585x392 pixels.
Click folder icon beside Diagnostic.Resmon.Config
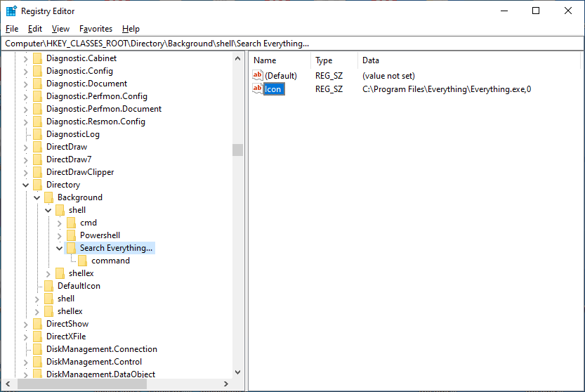tap(37, 122)
